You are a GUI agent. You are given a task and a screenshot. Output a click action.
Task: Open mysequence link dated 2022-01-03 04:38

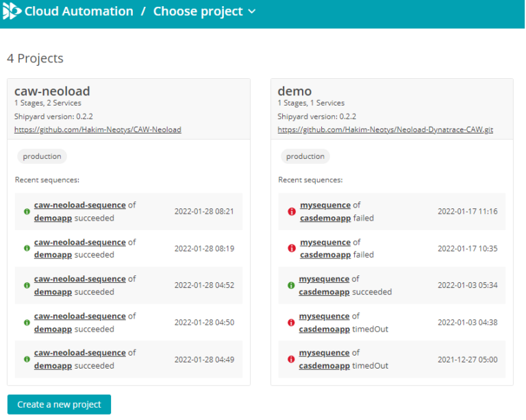(324, 316)
